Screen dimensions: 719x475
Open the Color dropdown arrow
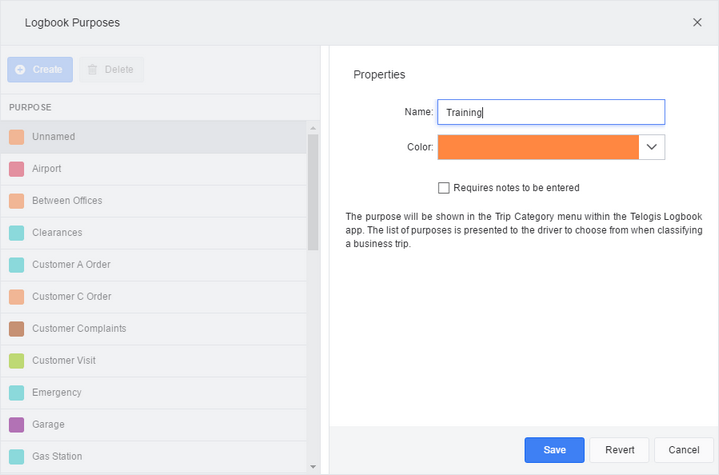652,147
